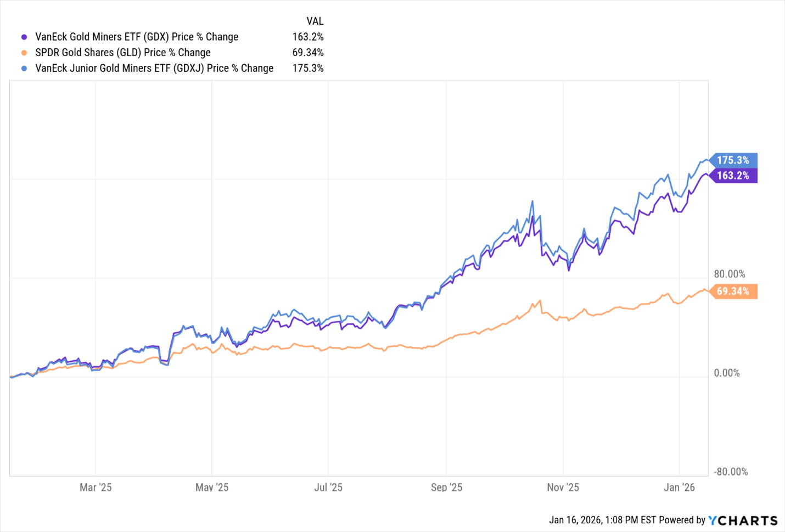785x532 pixels.
Task: Click the orange 69.34% end-of-line flag
Action: coord(733,292)
